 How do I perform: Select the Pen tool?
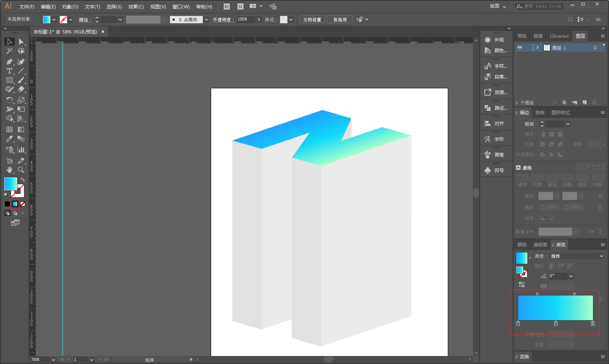point(10,62)
